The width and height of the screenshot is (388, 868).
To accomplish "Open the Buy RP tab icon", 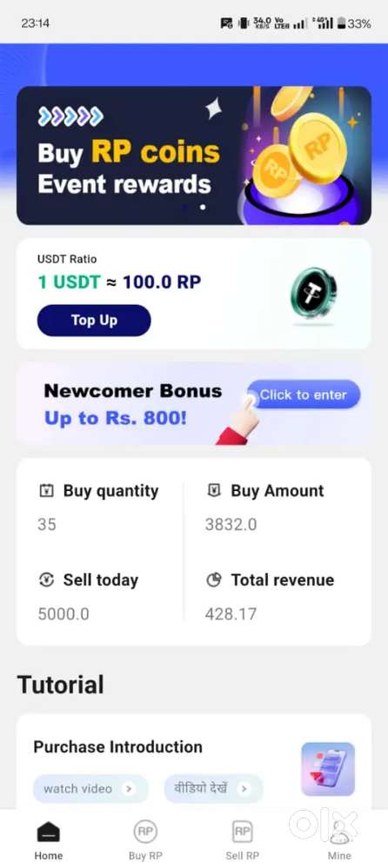I will (145, 832).
